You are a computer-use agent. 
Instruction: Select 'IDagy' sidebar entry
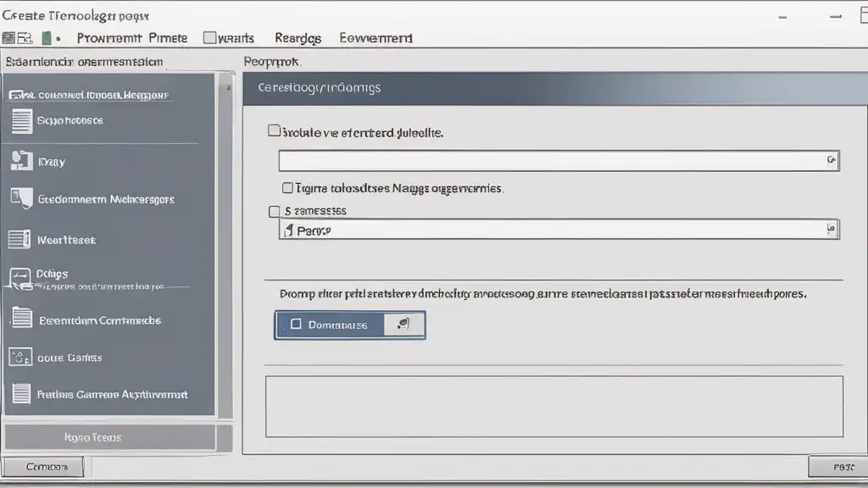[x=52, y=162]
